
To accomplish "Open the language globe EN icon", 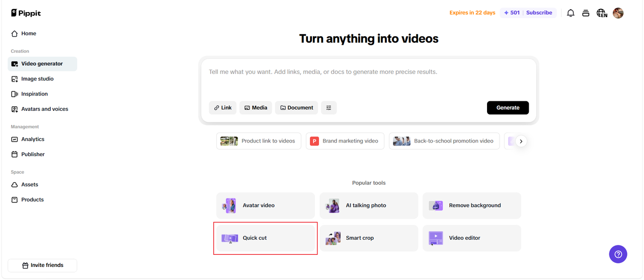I will click(602, 13).
